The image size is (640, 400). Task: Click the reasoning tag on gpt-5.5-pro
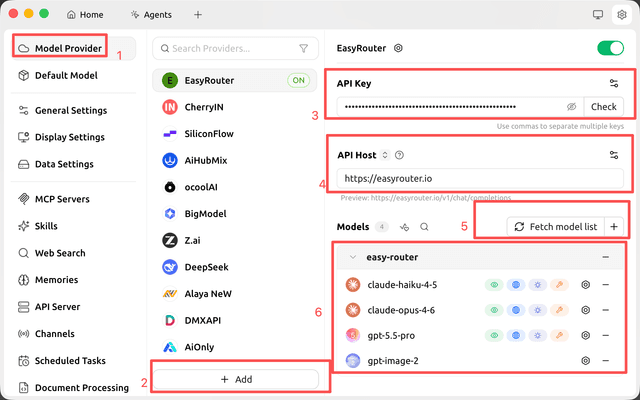click(538, 336)
